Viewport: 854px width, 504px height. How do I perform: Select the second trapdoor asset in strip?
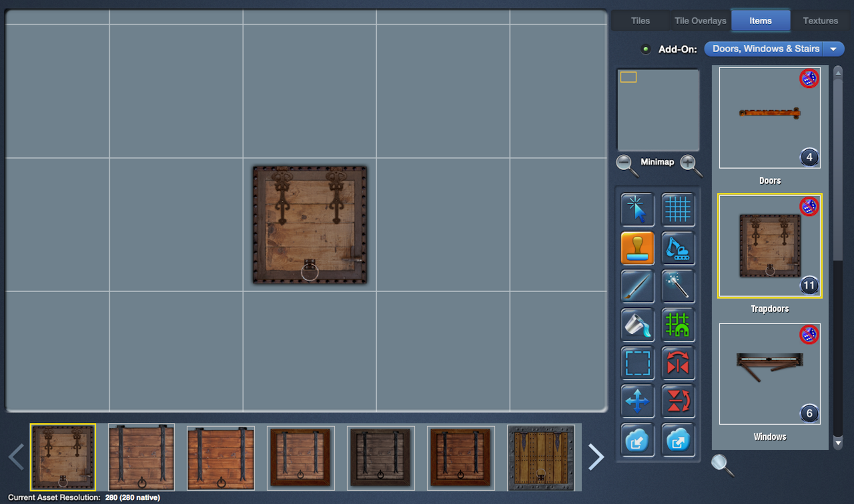point(141,457)
